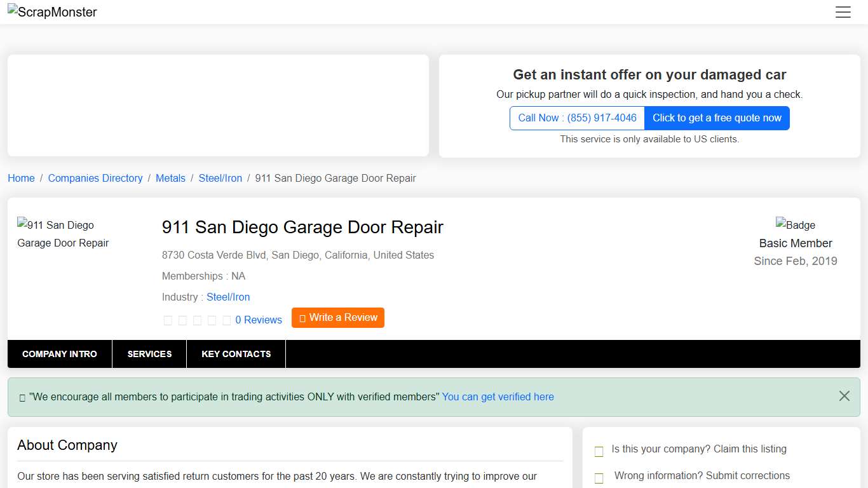Select the fifth rating star

227,320
